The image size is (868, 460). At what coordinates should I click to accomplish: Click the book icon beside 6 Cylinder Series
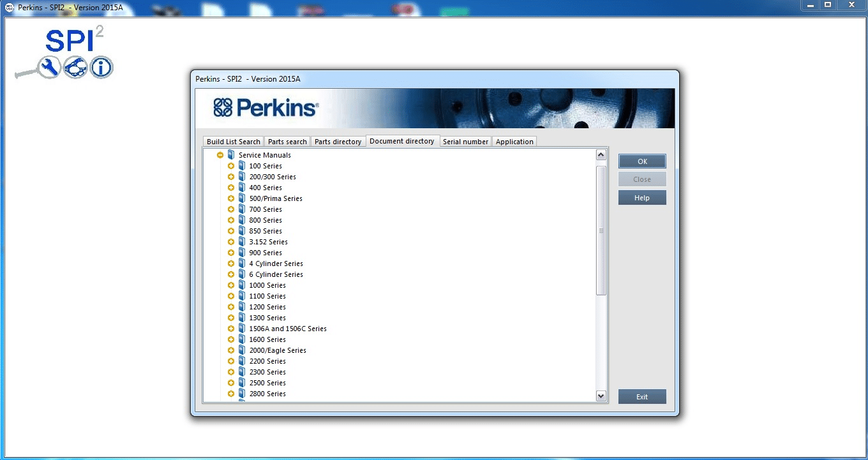[x=242, y=274]
